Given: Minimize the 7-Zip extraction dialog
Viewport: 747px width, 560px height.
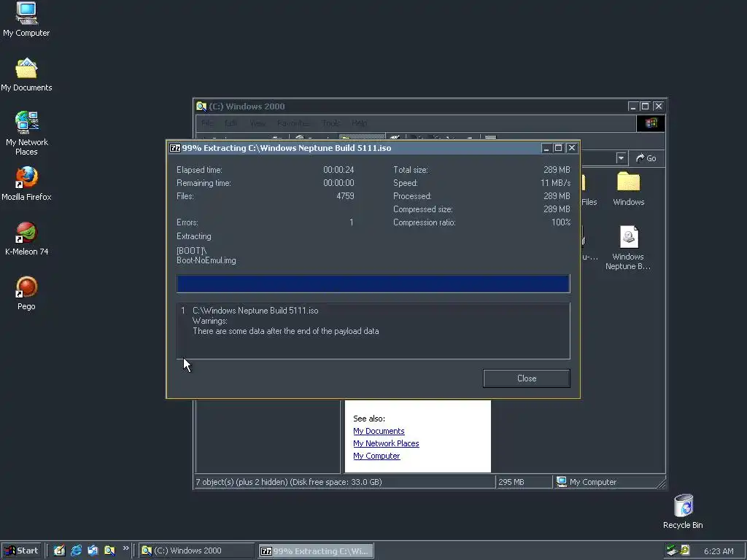Looking at the screenshot, I should coord(546,148).
